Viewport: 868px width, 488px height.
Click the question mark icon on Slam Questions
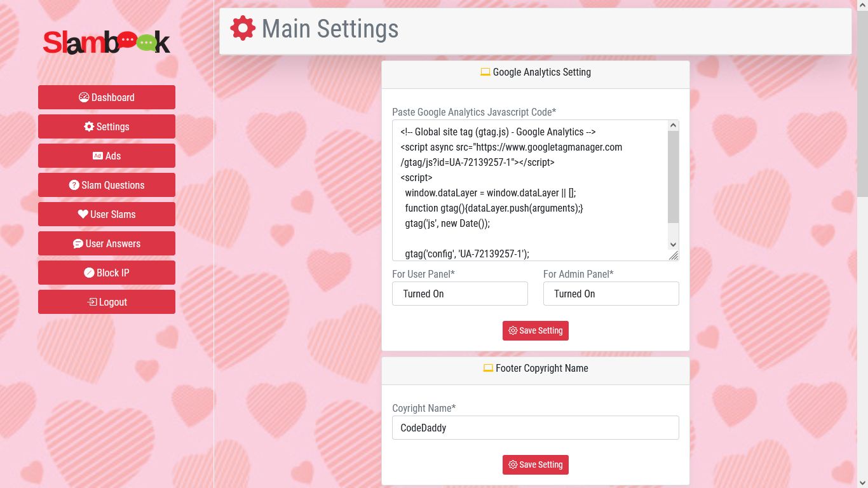[75, 185]
